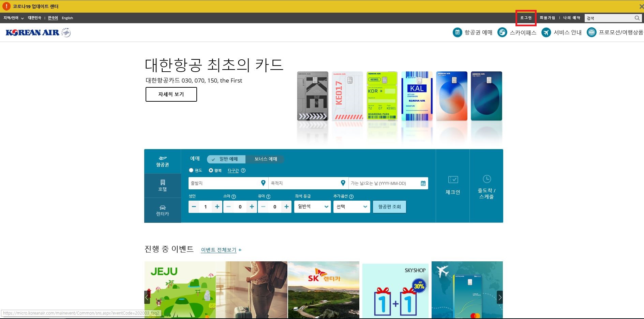
Task: Increase adult passenger count
Action: coord(217,207)
